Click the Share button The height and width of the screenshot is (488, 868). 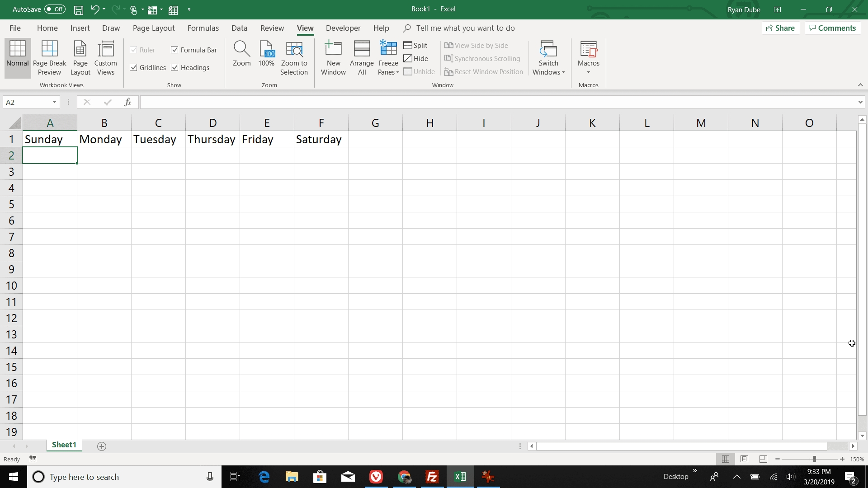tap(781, 28)
